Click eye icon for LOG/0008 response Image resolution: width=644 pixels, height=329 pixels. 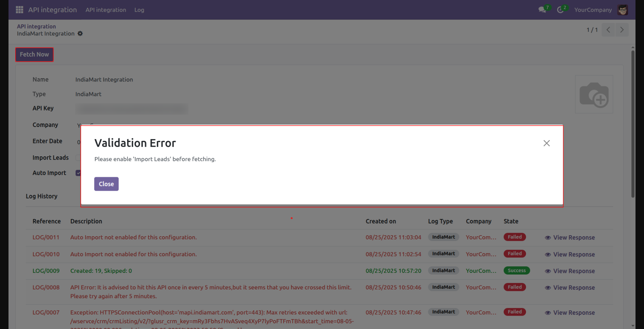point(548,288)
